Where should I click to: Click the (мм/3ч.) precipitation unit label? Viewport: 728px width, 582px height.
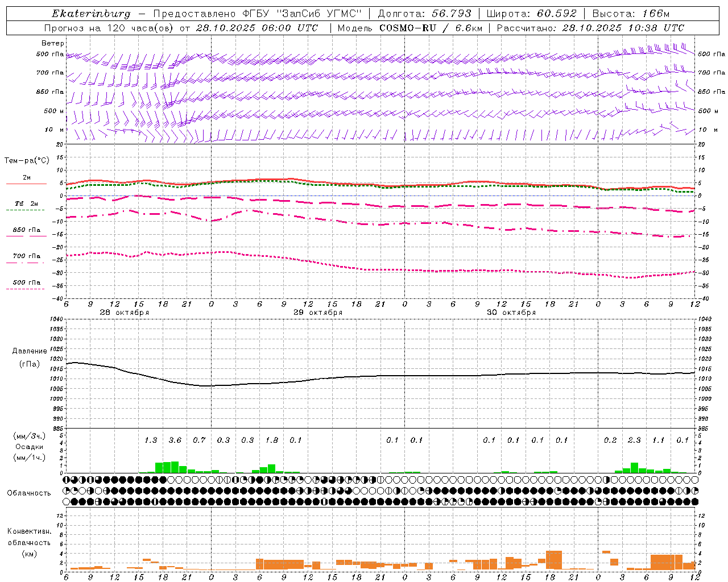pos(29,436)
